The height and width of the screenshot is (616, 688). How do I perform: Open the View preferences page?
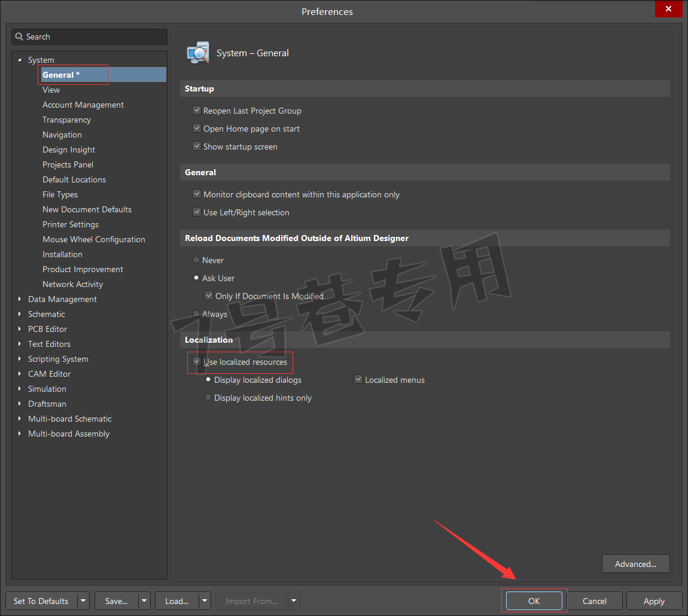click(x=51, y=90)
